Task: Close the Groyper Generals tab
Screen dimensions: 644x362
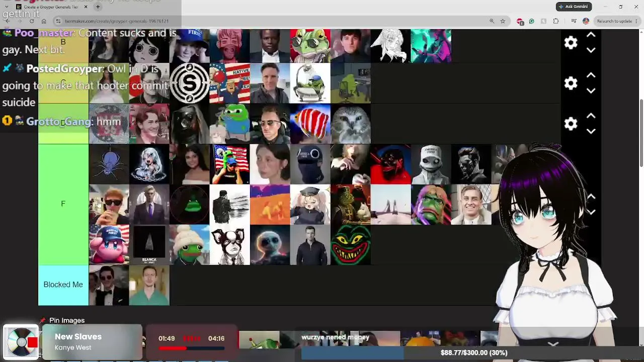Action: 86,7
